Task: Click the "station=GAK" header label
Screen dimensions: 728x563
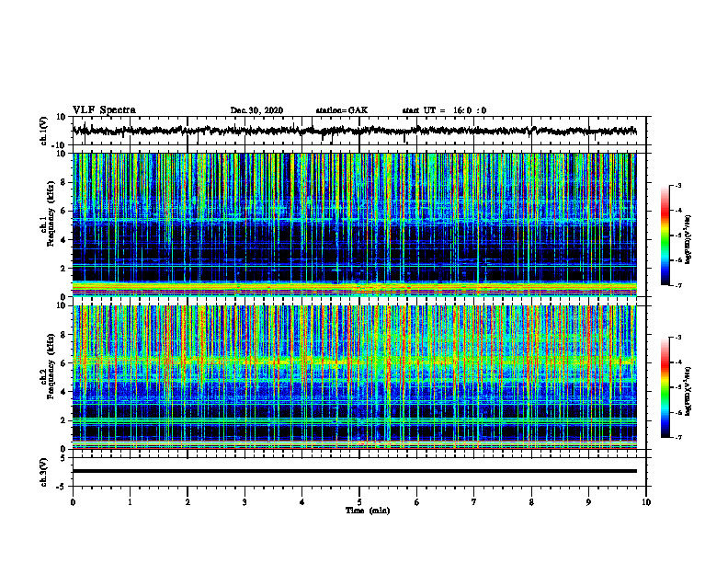Action: click(342, 110)
